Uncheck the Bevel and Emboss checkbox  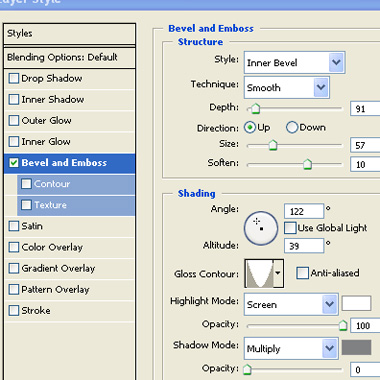(x=14, y=163)
